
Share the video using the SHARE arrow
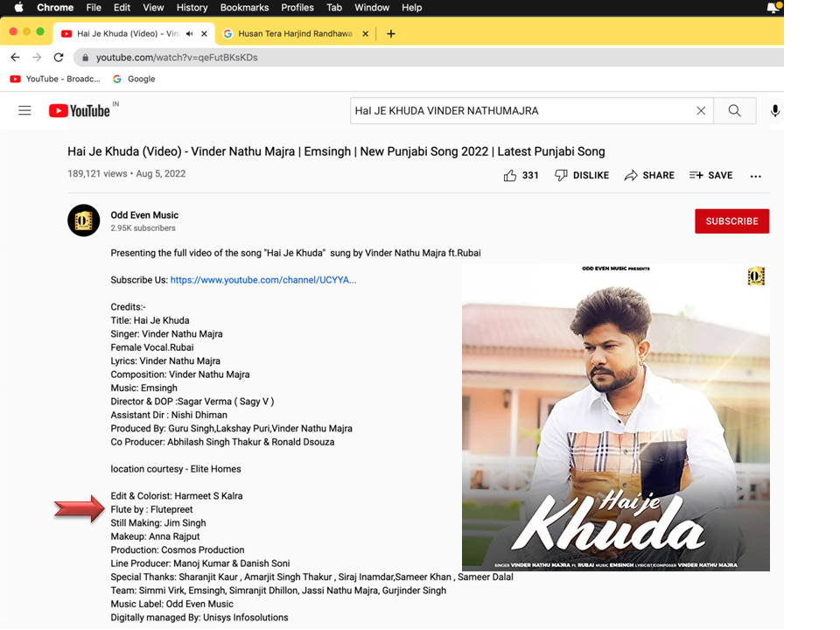pyautogui.click(x=649, y=176)
